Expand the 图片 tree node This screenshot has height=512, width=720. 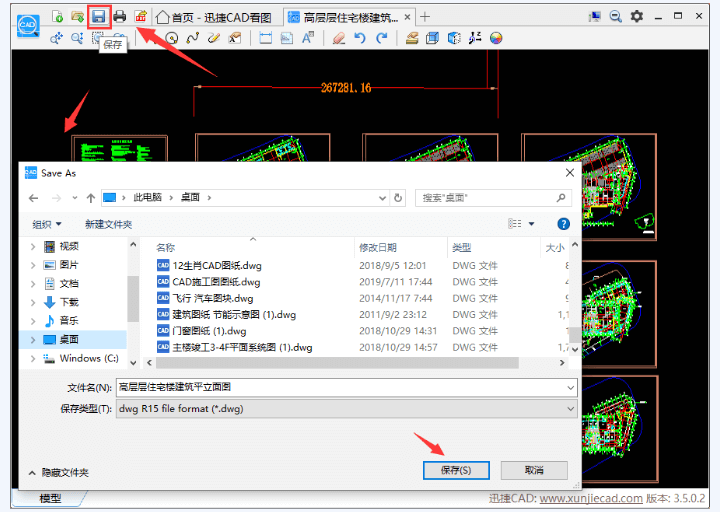[x=33, y=265]
